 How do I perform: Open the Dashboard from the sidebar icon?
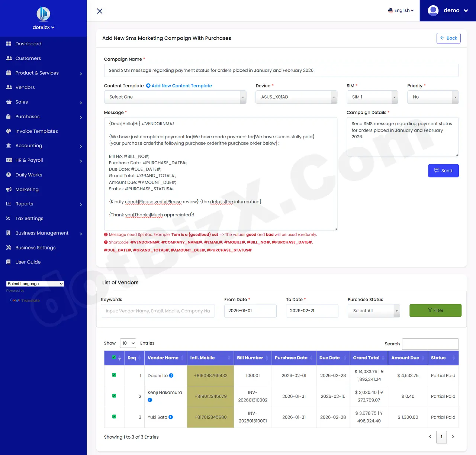pyautogui.click(x=8, y=43)
